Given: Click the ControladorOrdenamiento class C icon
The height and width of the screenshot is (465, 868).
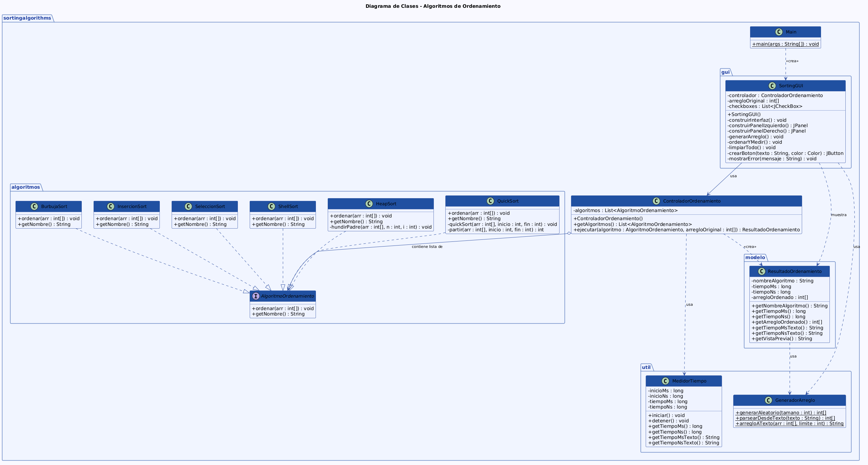Looking at the screenshot, I should tap(656, 201).
